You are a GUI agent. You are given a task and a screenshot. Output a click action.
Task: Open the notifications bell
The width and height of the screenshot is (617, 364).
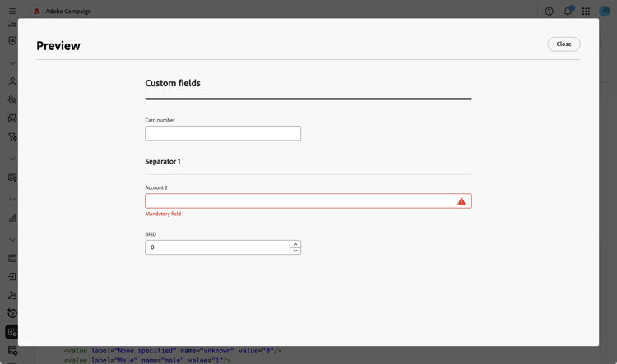click(568, 12)
